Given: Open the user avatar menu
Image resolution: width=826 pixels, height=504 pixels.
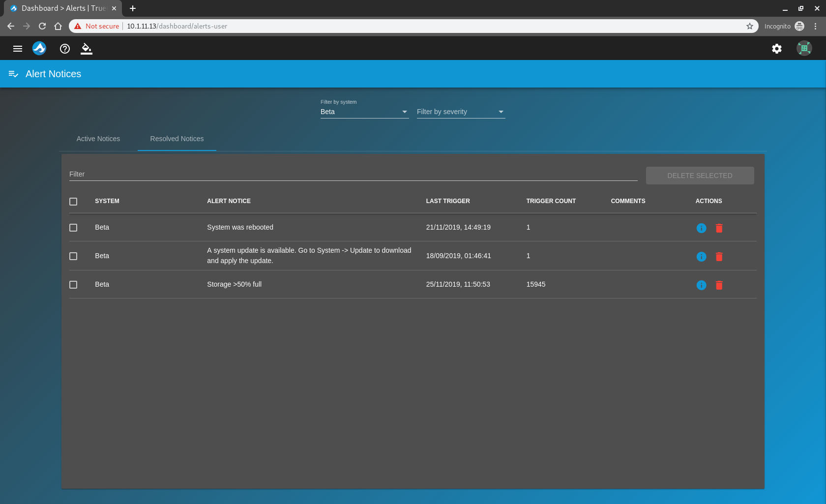Looking at the screenshot, I should pyautogui.click(x=804, y=48).
